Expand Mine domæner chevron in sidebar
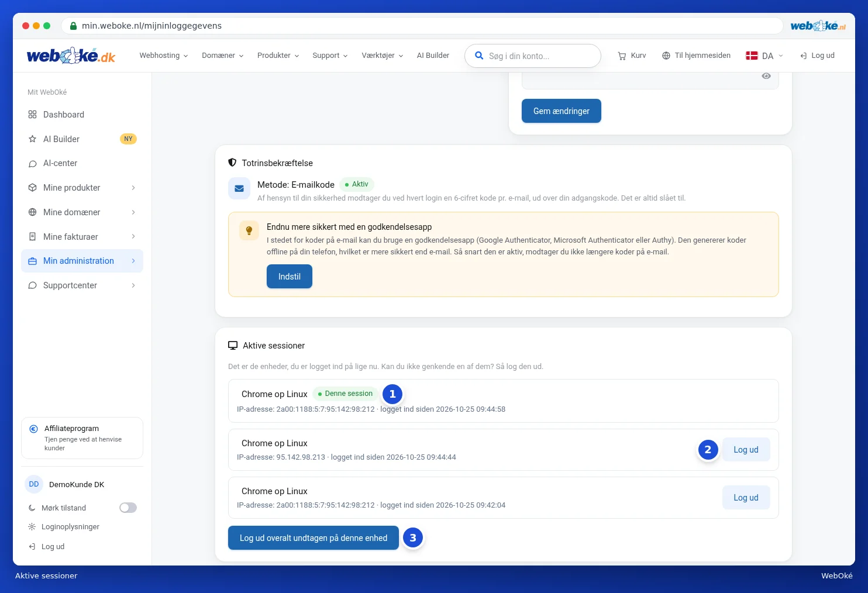This screenshot has width=868, height=593. point(133,212)
